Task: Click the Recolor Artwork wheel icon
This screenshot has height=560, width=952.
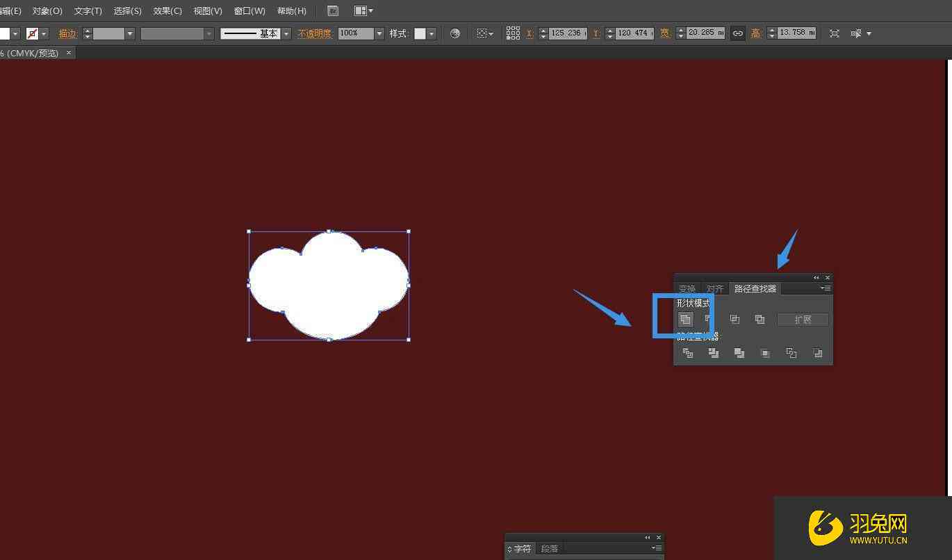Action: click(x=455, y=33)
